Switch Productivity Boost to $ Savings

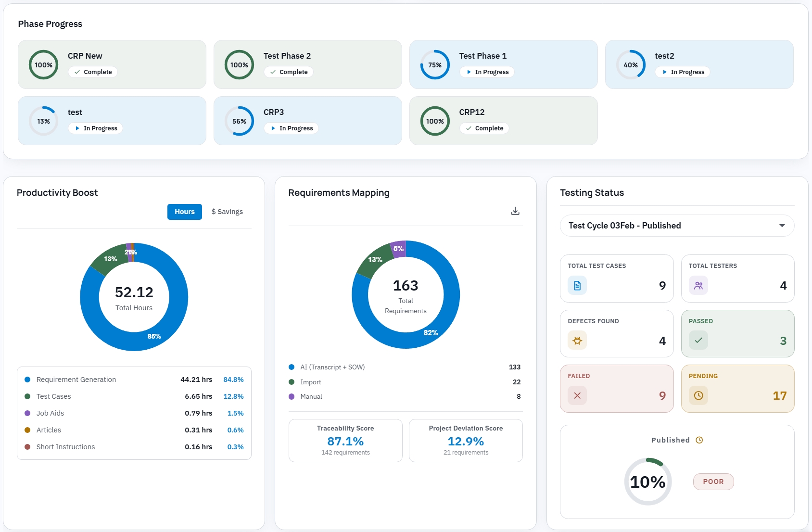tap(227, 212)
